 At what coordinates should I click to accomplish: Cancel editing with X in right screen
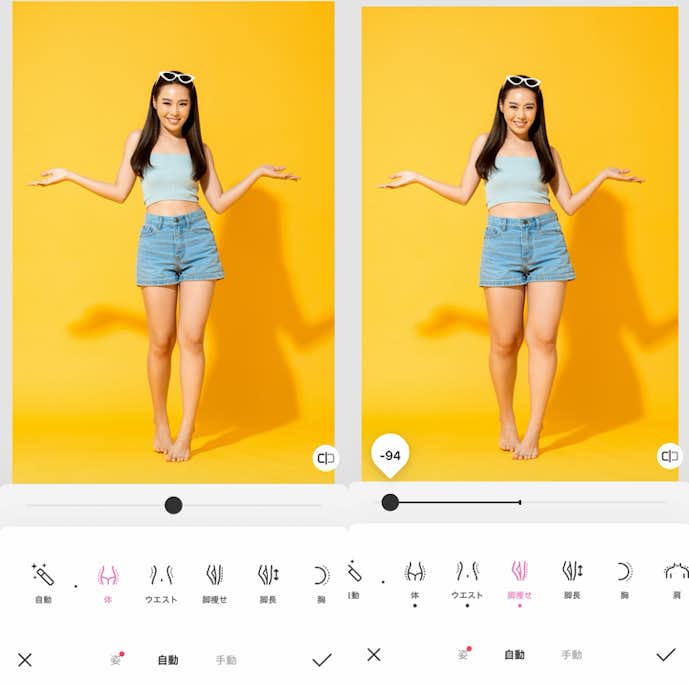pos(374,655)
